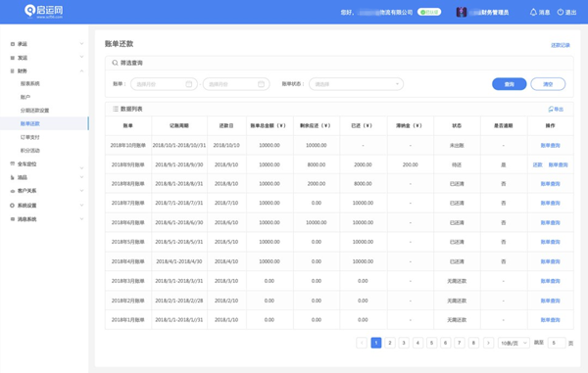Image resolution: width=588 pixels, height=373 pixels.
Task: Click the 全车定位 sidebar icon
Action: [13, 163]
